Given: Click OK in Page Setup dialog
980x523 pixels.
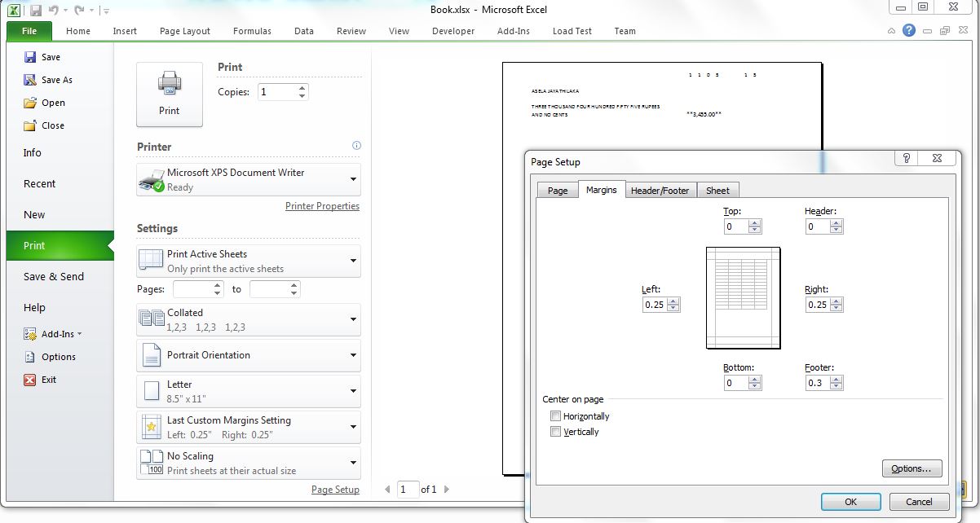Looking at the screenshot, I should (850, 502).
